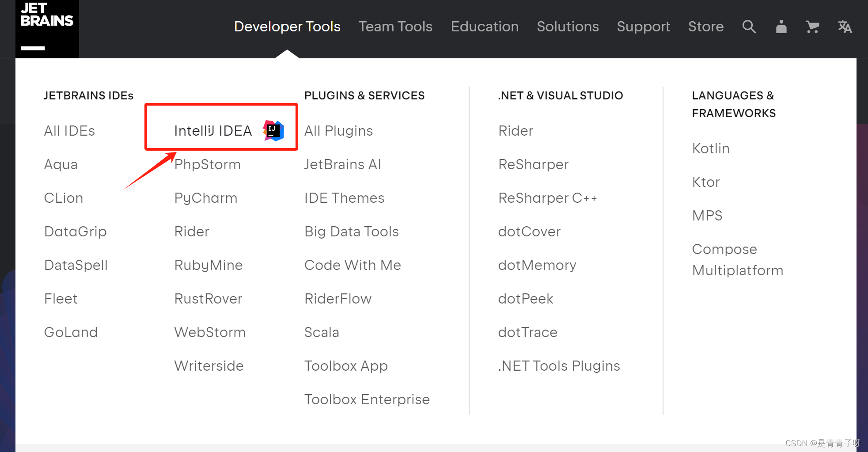Open the Solutions menu
868x452 pixels.
click(568, 27)
